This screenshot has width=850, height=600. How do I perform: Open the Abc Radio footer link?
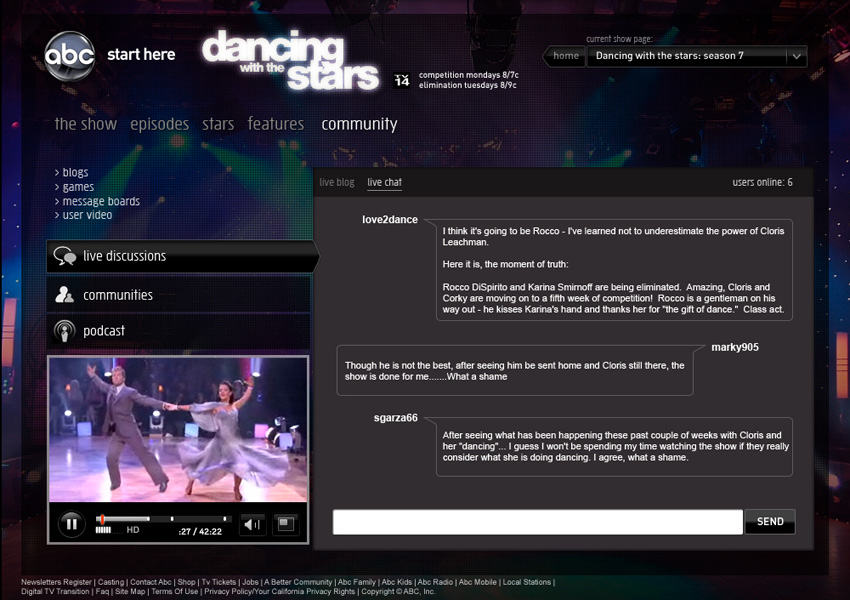(435, 582)
